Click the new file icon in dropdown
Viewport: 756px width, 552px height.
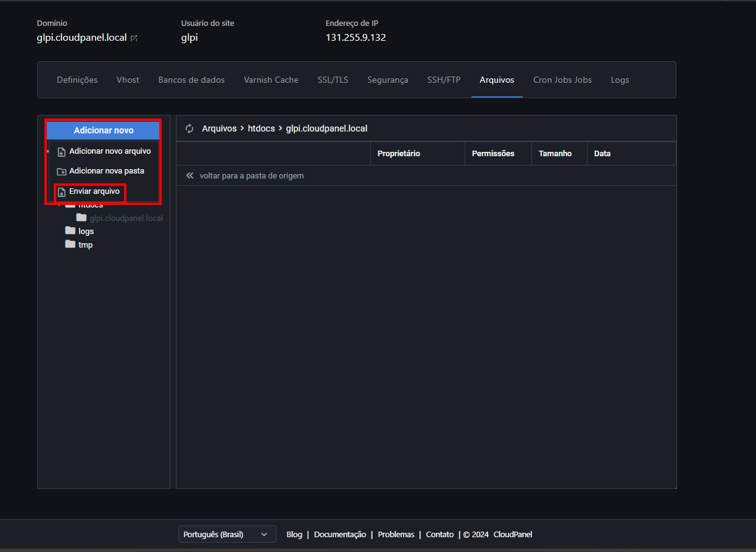coord(62,151)
